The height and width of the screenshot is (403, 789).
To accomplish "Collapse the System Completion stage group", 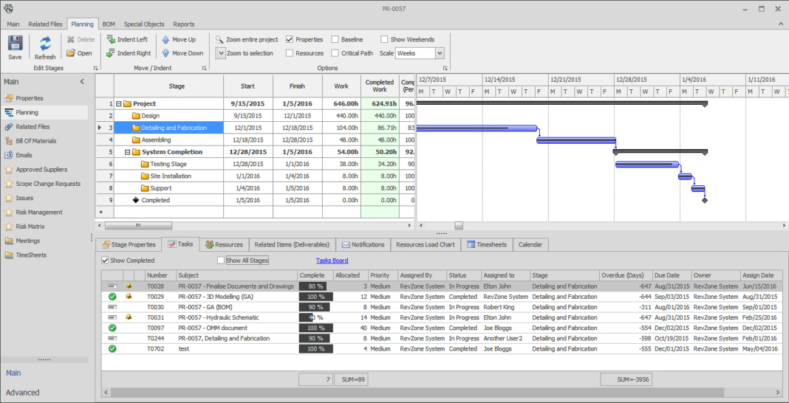I will (x=118, y=152).
